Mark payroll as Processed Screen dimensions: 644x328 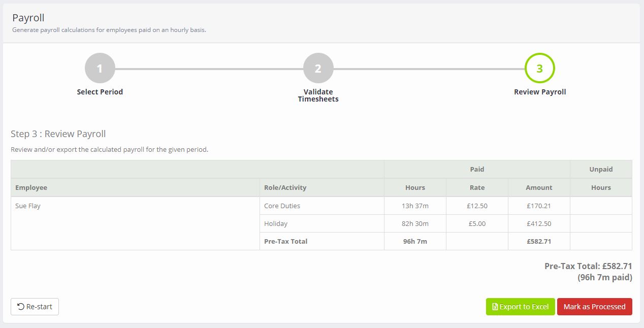tap(594, 307)
